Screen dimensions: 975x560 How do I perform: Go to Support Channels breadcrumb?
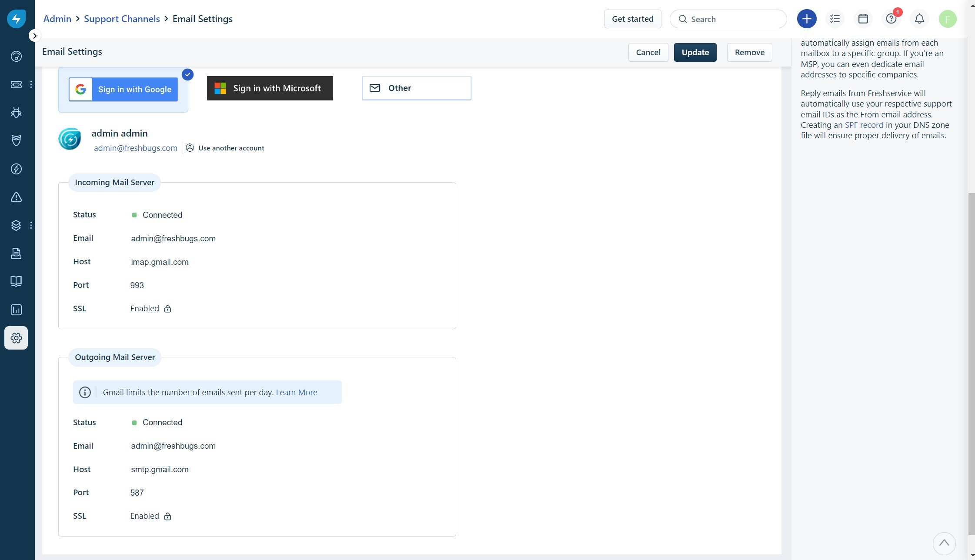click(x=122, y=19)
